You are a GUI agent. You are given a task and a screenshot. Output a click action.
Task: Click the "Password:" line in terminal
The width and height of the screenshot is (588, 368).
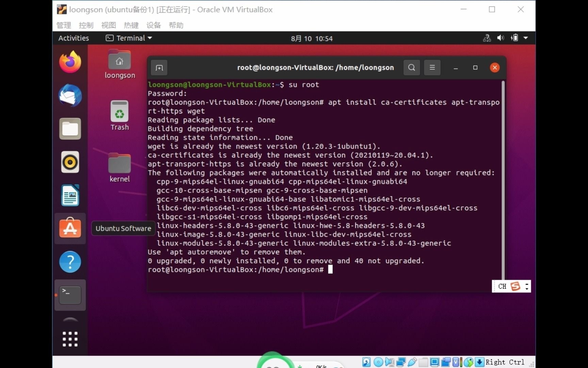coord(167,93)
